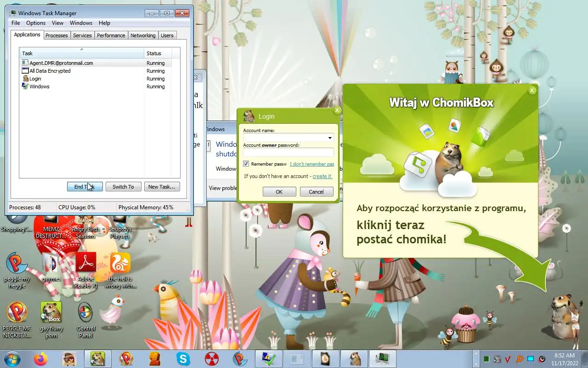Click the orange magnifier tray icon
The width and height of the screenshot is (588, 368).
point(520,359)
